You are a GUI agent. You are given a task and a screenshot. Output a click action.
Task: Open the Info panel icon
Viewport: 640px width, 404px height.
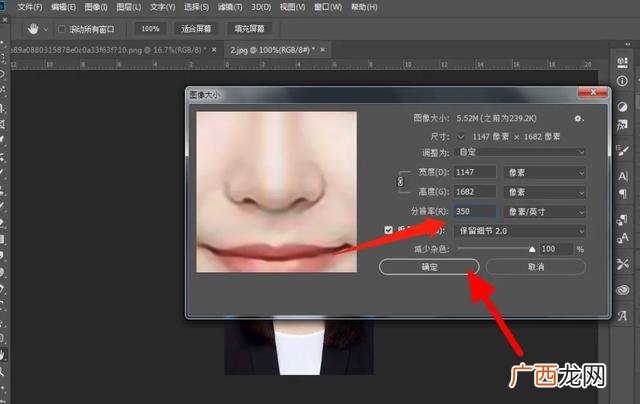click(622, 81)
